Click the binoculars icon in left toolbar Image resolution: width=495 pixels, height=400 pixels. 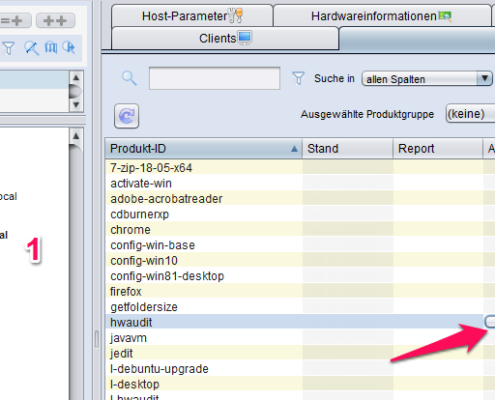point(51,48)
